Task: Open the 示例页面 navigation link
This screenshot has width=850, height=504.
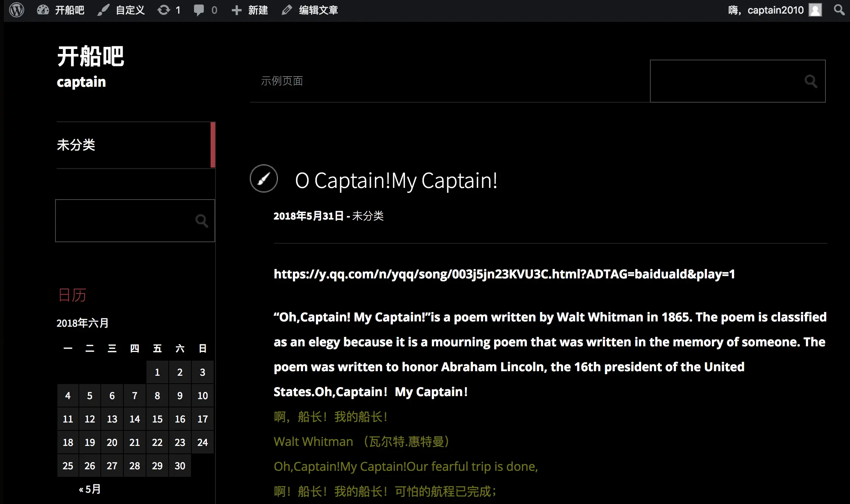Action: pos(282,81)
